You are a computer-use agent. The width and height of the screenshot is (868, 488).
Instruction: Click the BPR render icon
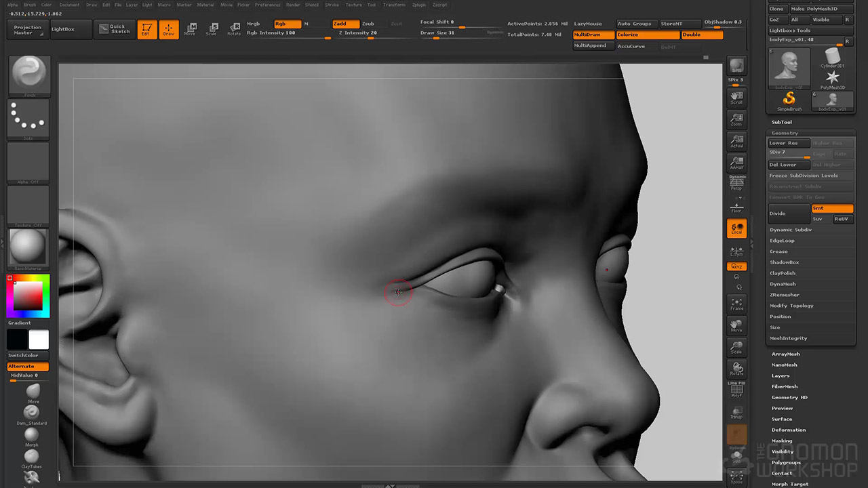point(736,66)
